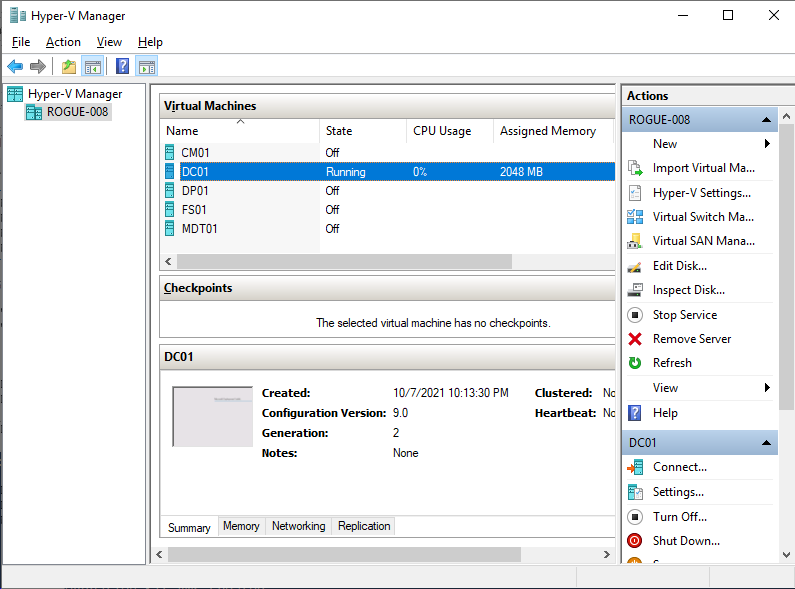Sort virtual machines by State column
795x589 pixels.
point(363,131)
